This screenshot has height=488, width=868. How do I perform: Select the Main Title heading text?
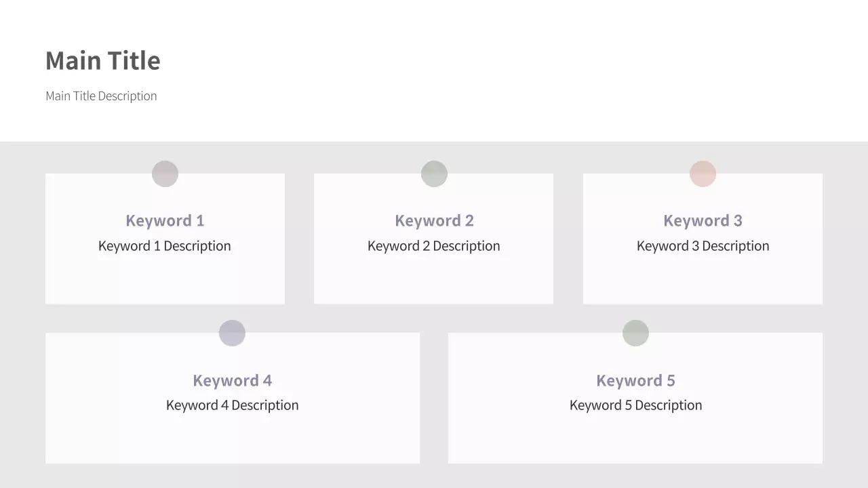click(103, 61)
